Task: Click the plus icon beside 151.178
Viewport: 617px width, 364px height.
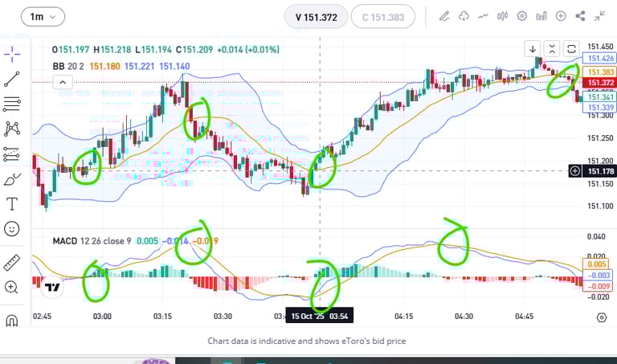Action: pos(575,171)
